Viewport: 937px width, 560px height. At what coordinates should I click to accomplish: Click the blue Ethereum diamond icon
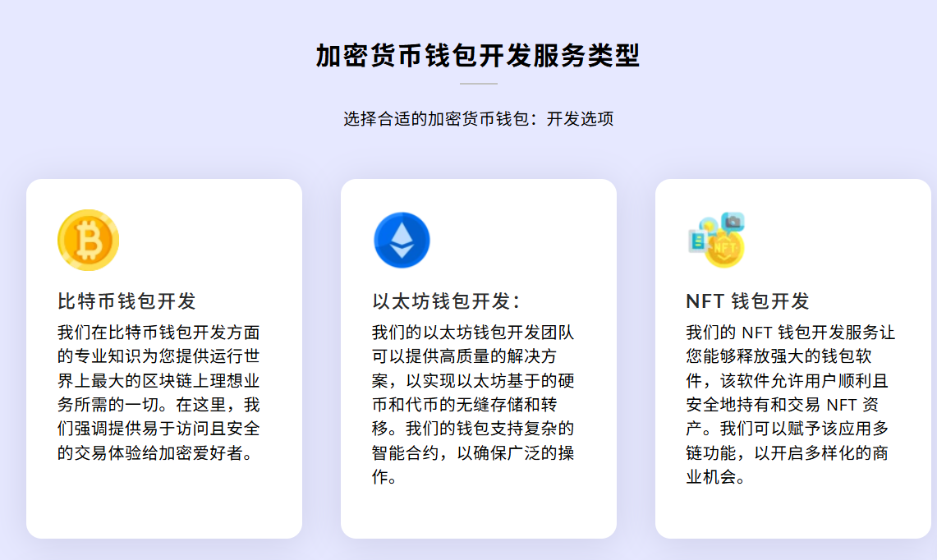[x=402, y=240]
